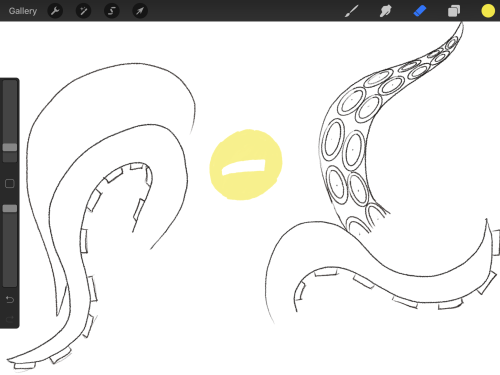Image resolution: width=500 pixels, height=375 pixels.
Task: Undo the last action with sidebar arrow
Action: point(10,300)
